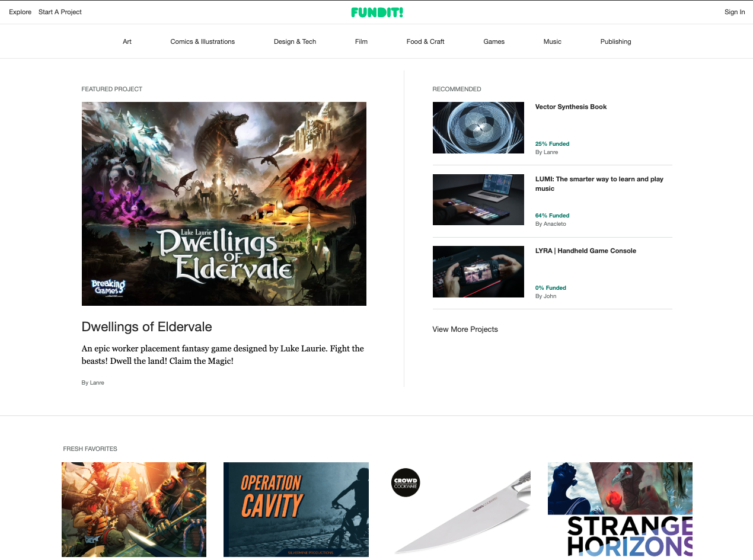Select Comics & Illustrations category
Image resolution: width=753 pixels, height=560 pixels.
tap(203, 41)
